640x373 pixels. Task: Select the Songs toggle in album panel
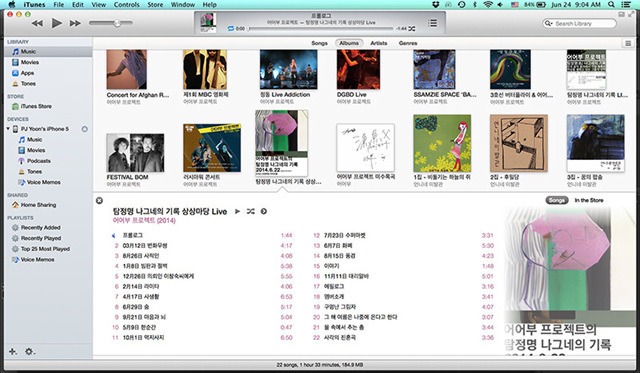click(557, 200)
